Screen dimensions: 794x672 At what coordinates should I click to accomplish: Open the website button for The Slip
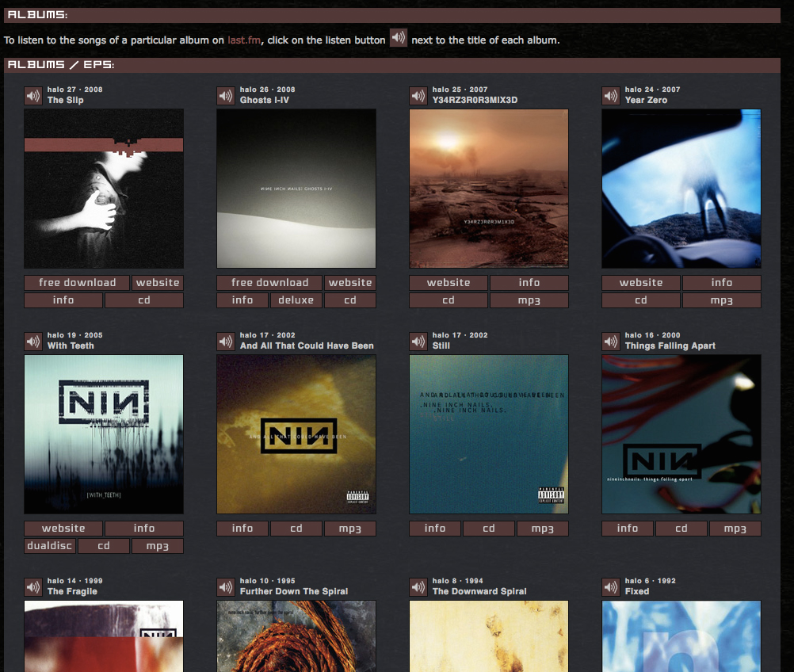158,283
